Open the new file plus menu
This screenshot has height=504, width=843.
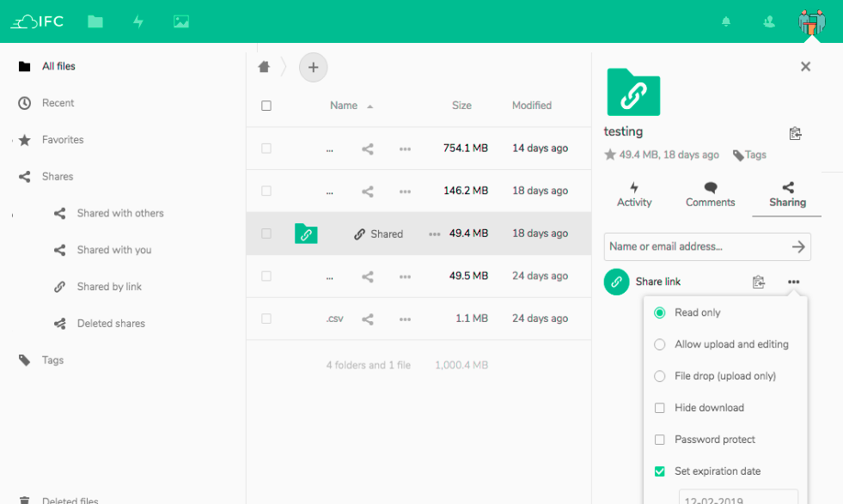[313, 67]
